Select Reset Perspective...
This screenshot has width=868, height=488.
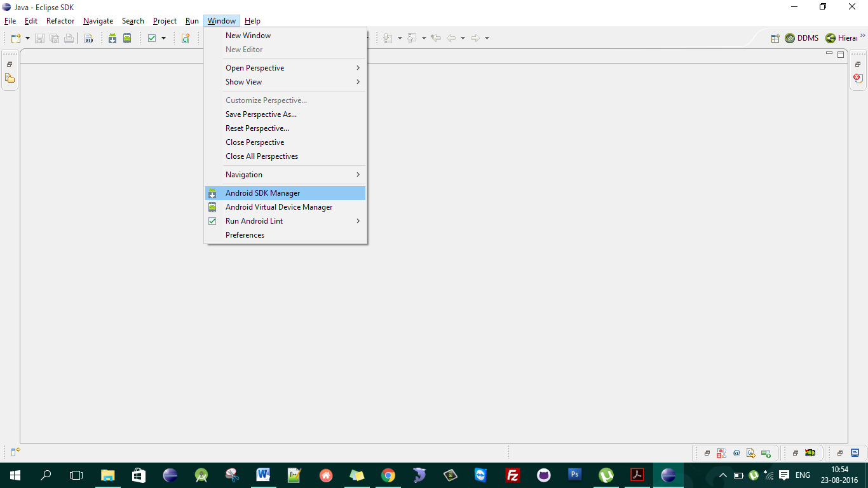[x=285, y=128]
